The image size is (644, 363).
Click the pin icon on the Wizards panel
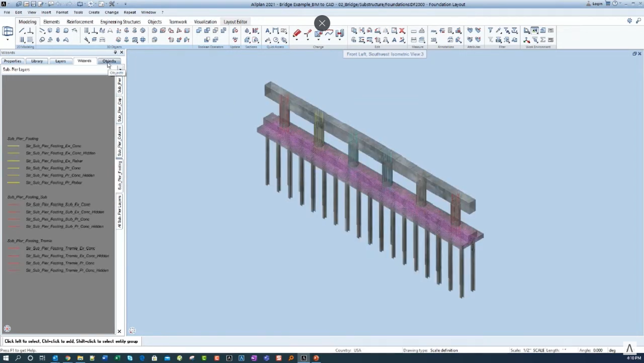pyautogui.click(x=115, y=52)
